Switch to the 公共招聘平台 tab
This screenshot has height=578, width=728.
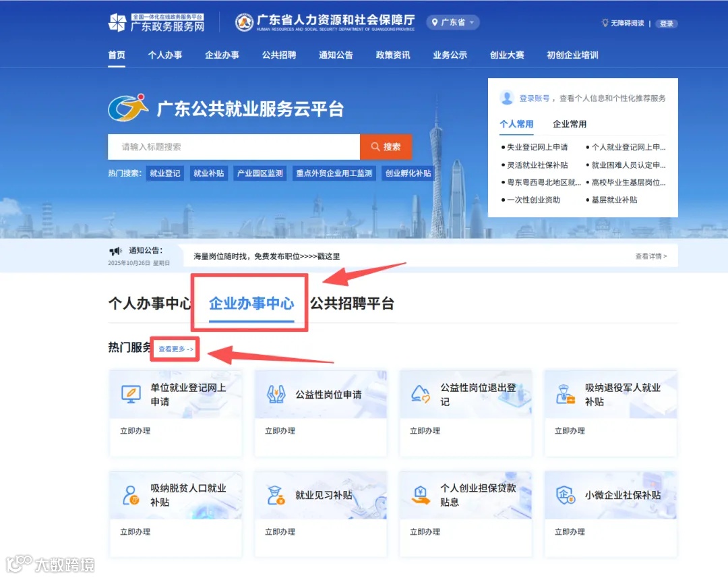click(352, 304)
